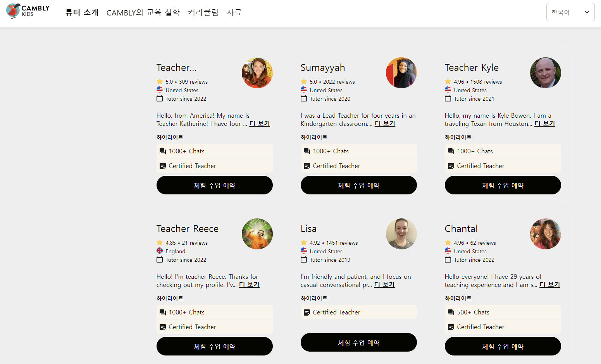This screenshot has width=601, height=364.
Task: Book a trial lesson with Lisa
Action: [x=358, y=342]
